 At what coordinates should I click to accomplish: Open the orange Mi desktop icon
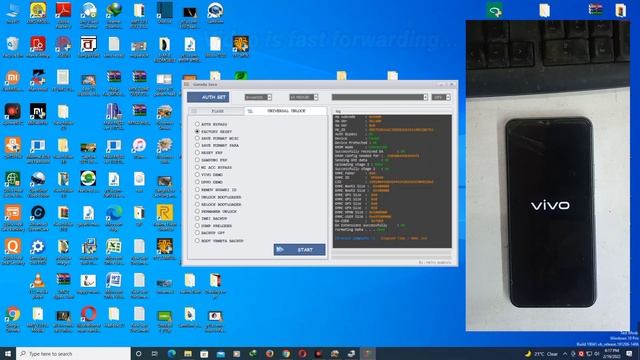[12, 80]
